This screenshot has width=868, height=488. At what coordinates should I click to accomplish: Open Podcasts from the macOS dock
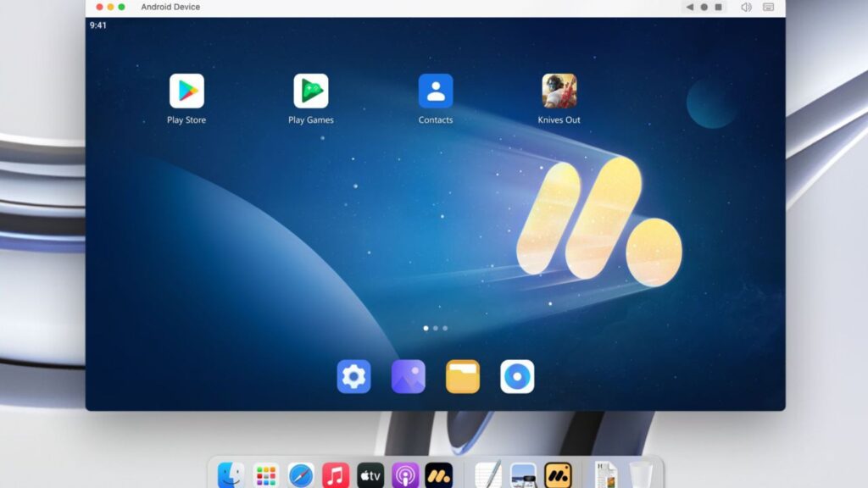[405, 475]
